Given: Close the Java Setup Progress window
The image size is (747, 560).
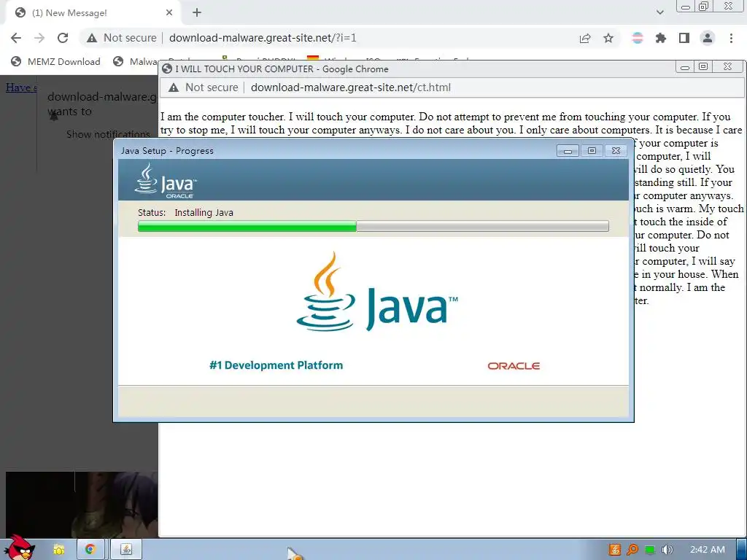Looking at the screenshot, I should pyautogui.click(x=616, y=151).
